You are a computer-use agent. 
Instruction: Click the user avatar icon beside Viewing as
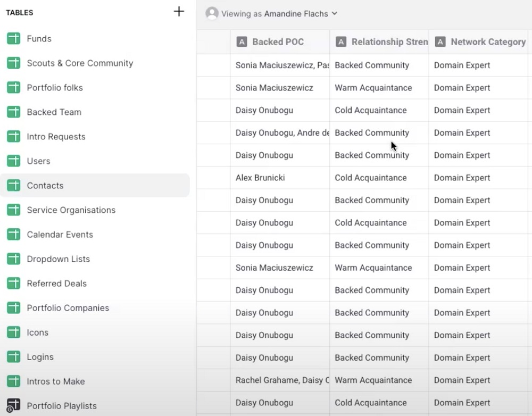(x=212, y=14)
